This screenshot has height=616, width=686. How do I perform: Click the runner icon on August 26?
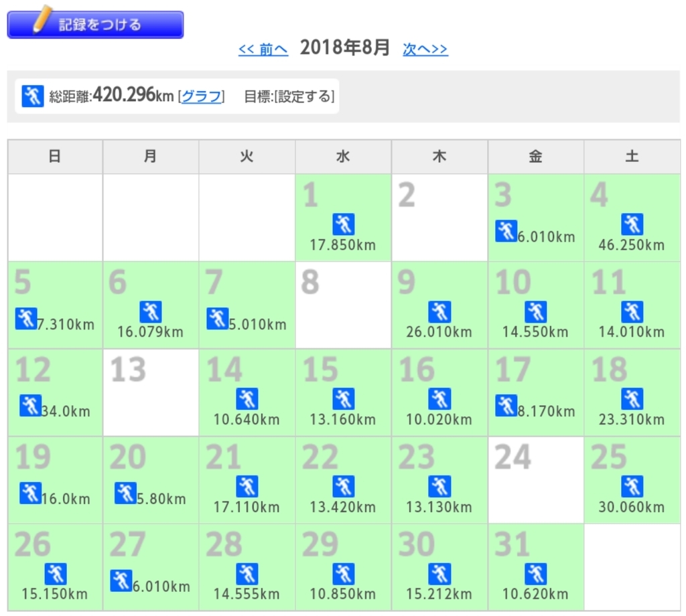56,574
